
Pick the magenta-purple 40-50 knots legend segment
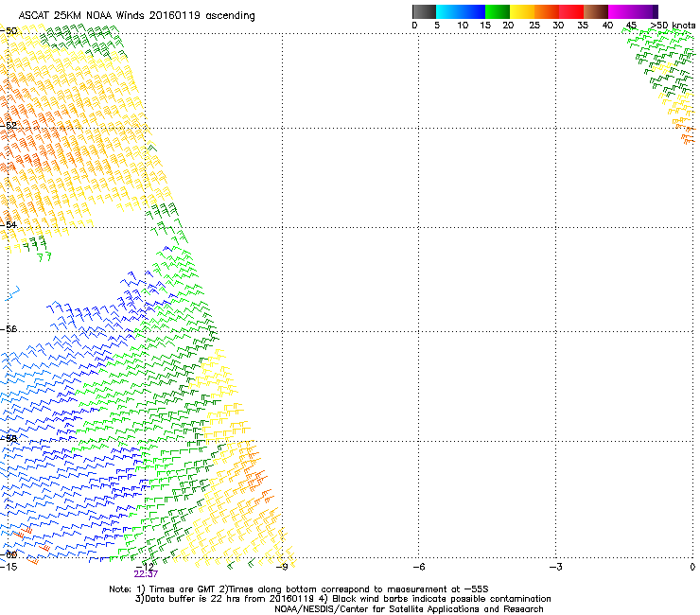click(633, 11)
